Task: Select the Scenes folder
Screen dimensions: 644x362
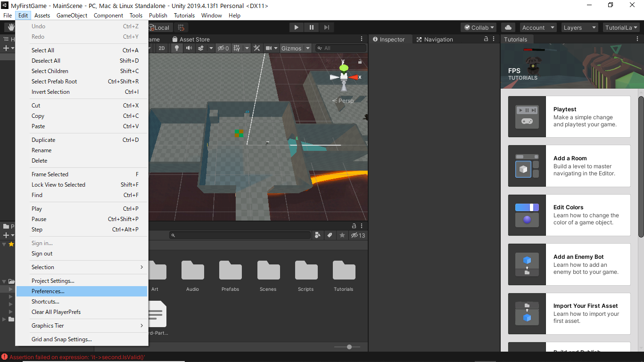Action: point(268,276)
